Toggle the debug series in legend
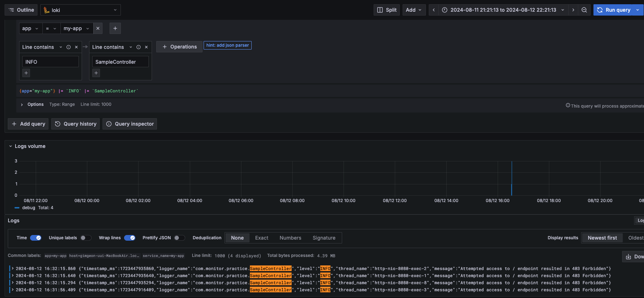644x298 pixels. coord(28,208)
